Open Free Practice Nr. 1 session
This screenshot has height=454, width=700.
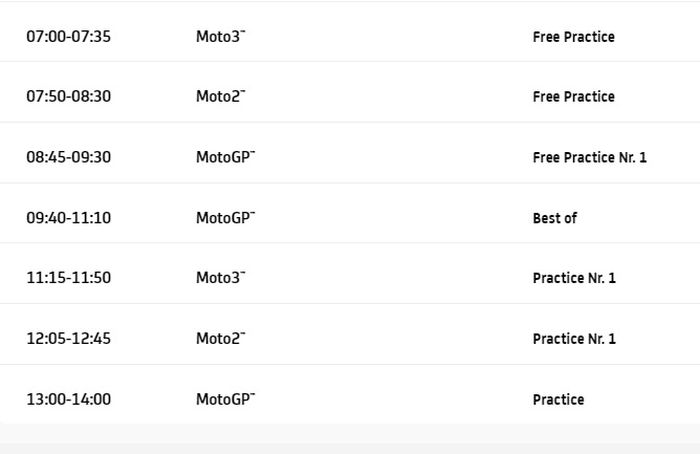pos(589,157)
